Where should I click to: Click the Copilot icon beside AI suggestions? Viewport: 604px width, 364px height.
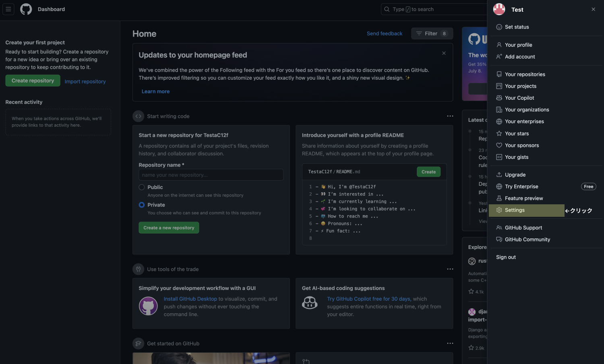pos(310,303)
